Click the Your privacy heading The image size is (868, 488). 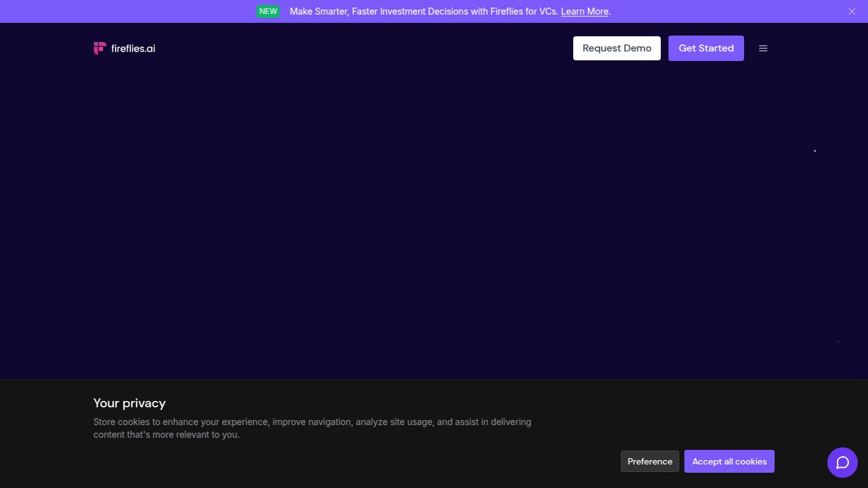[x=129, y=403]
